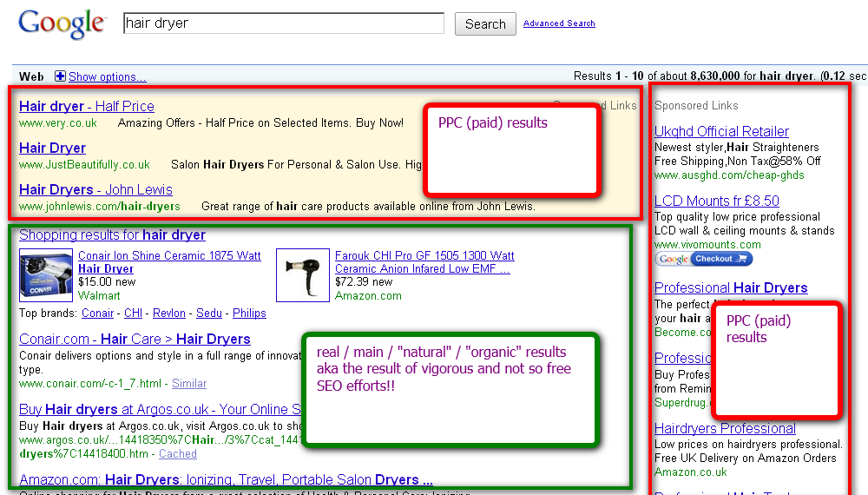The image size is (868, 495).
Task: Click the Google Checkout badge
Action: [x=704, y=259]
